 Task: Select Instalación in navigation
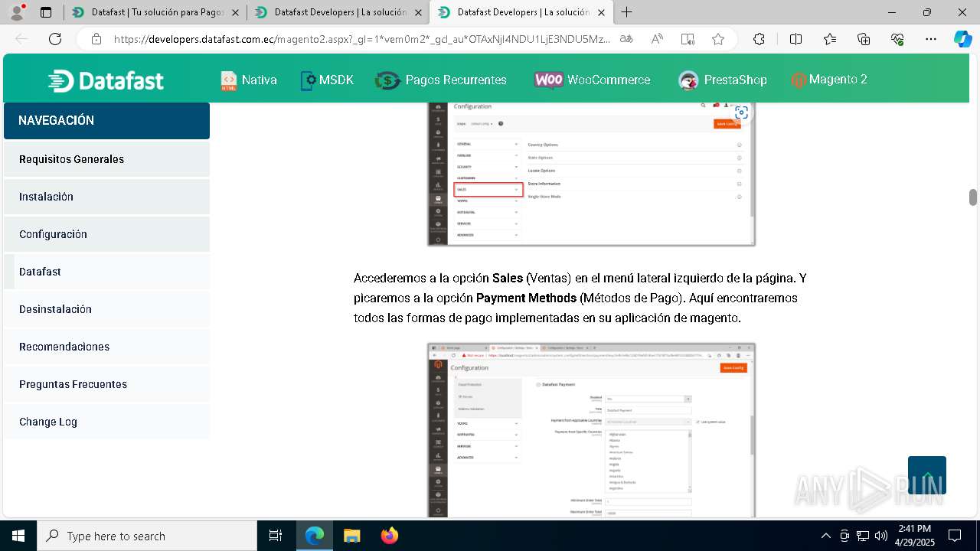point(106,197)
